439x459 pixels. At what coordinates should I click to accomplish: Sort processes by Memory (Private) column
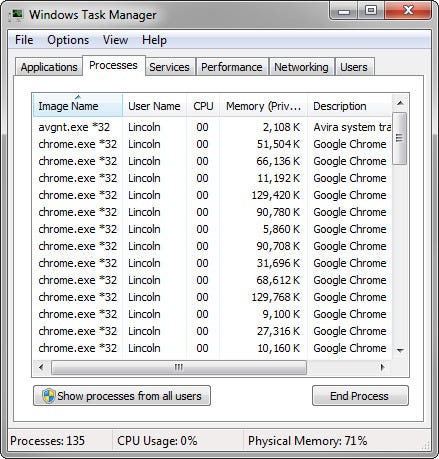tap(263, 106)
